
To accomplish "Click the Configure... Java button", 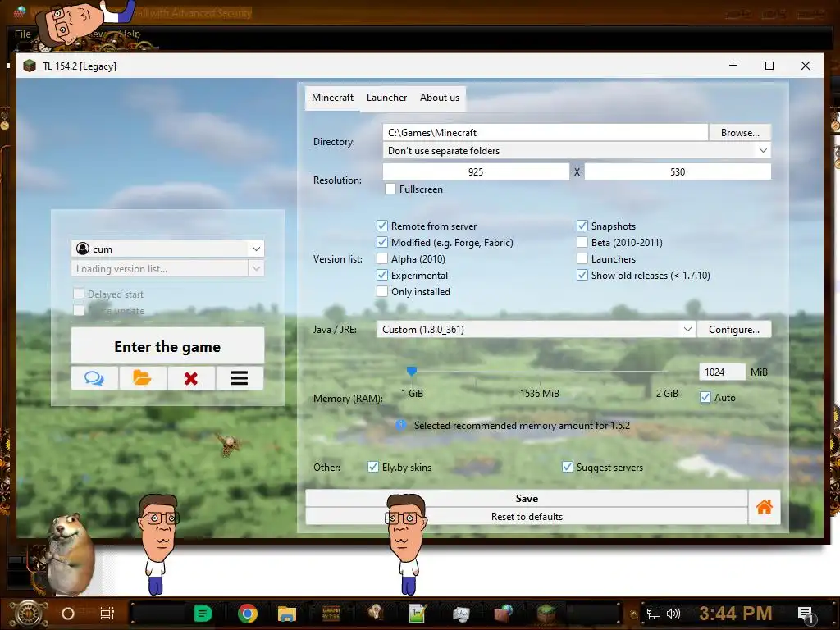I will 734,330.
